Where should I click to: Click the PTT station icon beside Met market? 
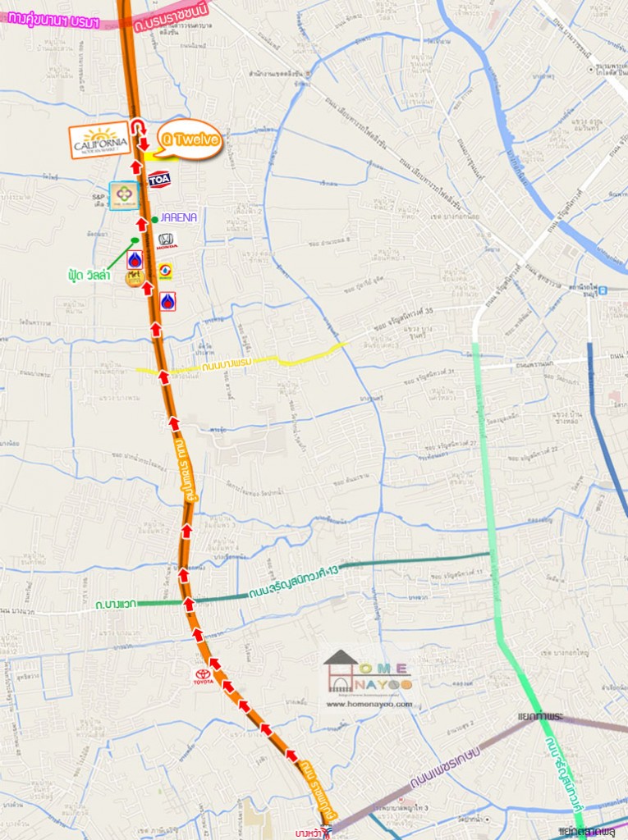[x=135, y=260]
